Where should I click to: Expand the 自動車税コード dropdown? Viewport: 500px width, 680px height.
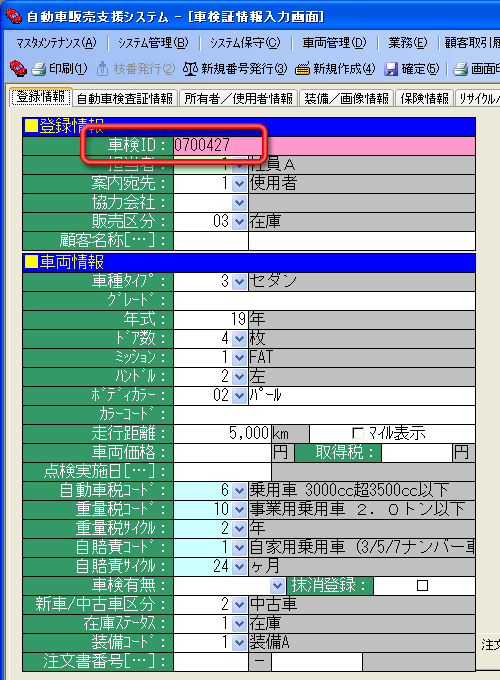[x=239, y=490]
